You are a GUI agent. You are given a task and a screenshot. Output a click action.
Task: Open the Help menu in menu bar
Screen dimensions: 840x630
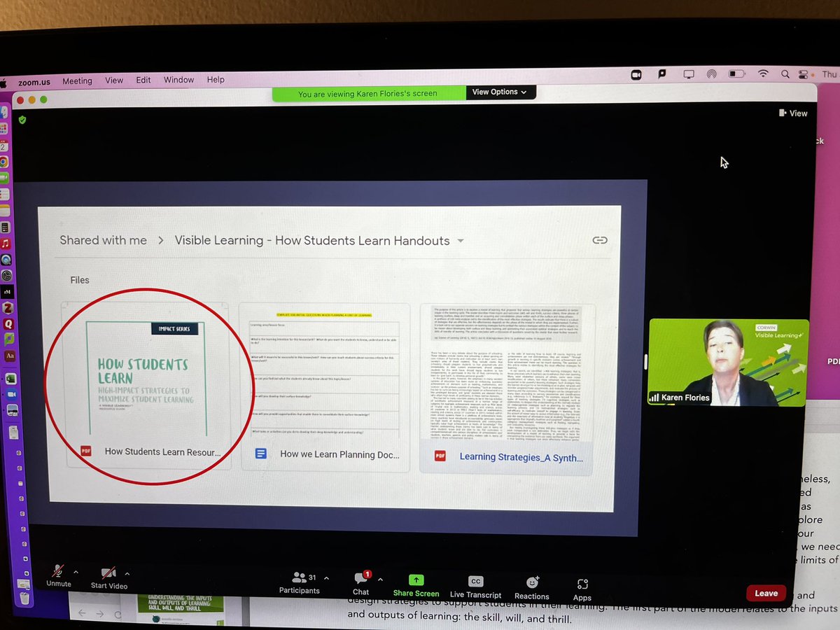click(216, 80)
